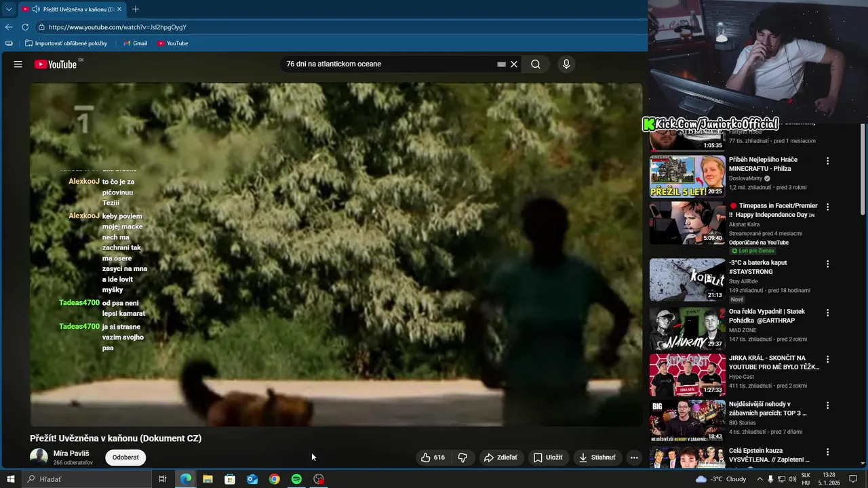This screenshot has height=488, width=868.
Task: Clear the YouTube search box text
Action: click(514, 64)
